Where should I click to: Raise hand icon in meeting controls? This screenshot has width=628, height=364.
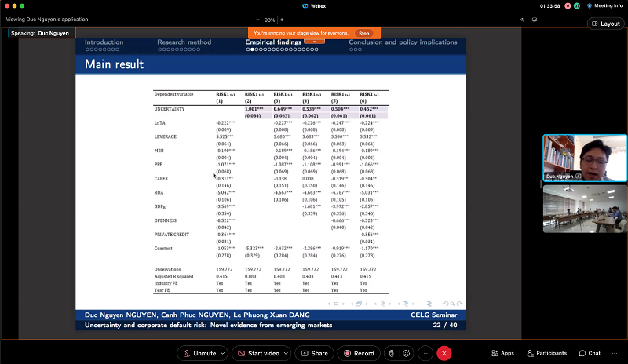click(x=391, y=353)
